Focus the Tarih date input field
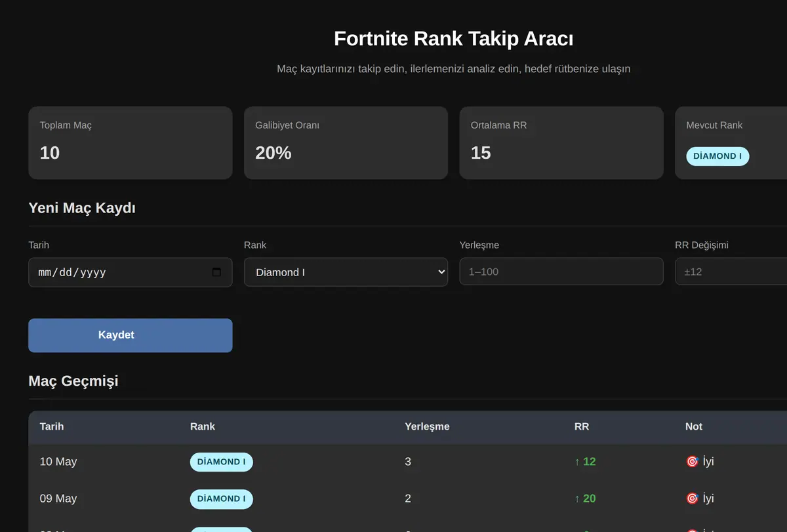This screenshot has height=532, width=787. pyautogui.click(x=130, y=272)
